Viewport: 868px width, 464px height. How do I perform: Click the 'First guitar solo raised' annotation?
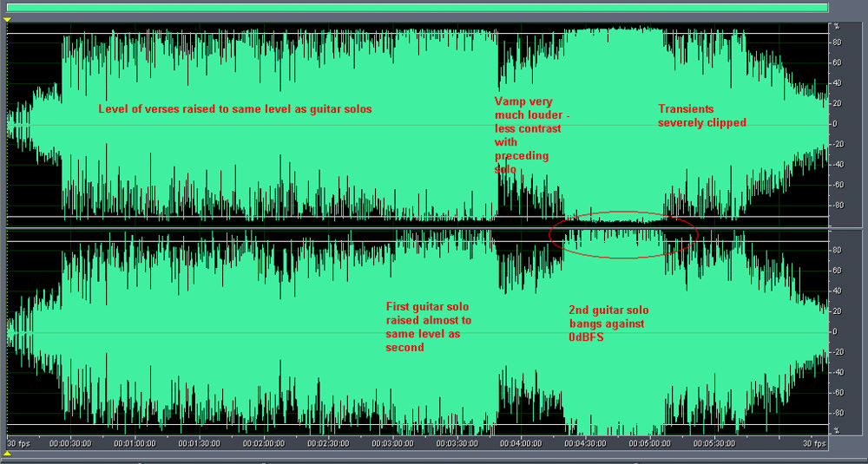[428, 326]
